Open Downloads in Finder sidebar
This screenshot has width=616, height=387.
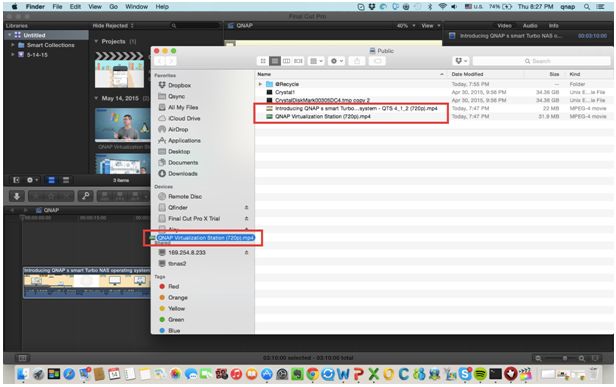pos(183,173)
